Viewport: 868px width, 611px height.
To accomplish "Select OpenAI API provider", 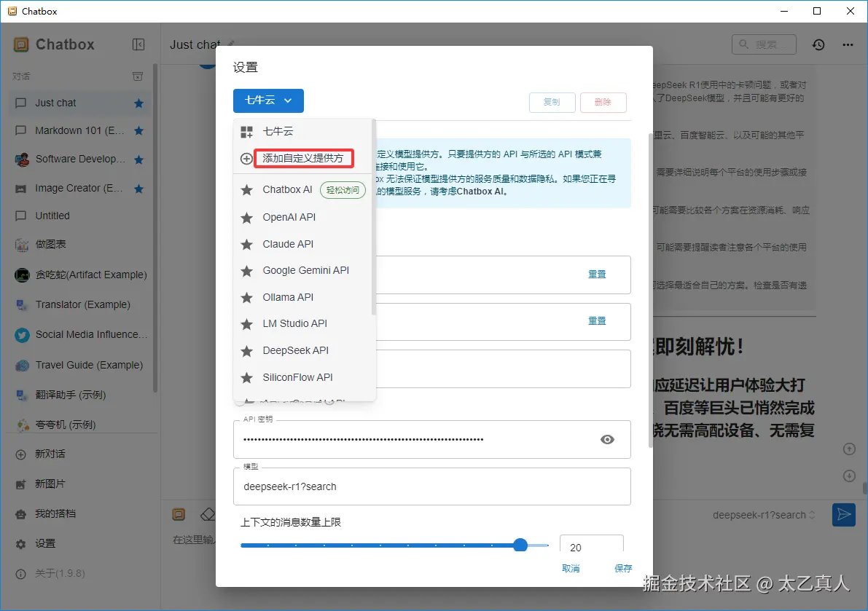I will coord(304,217).
